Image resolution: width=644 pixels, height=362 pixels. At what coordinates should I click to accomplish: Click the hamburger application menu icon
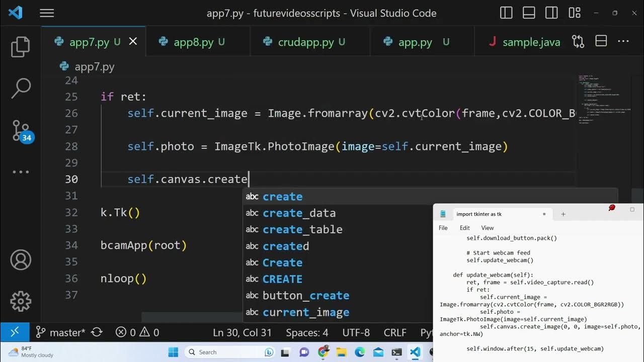coord(47,13)
